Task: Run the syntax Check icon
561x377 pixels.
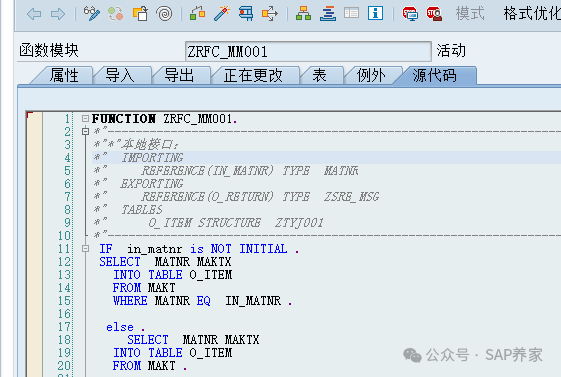Action: (x=197, y=14)
